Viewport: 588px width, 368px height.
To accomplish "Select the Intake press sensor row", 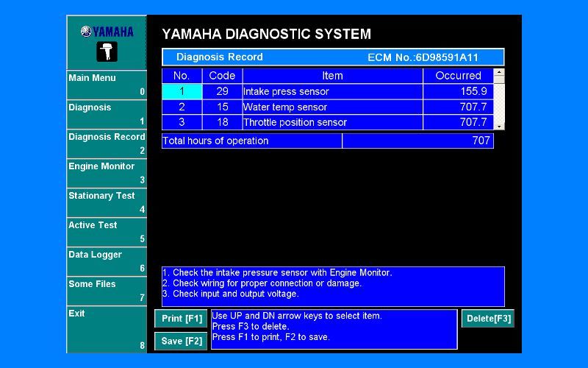I will pos(332,92).
